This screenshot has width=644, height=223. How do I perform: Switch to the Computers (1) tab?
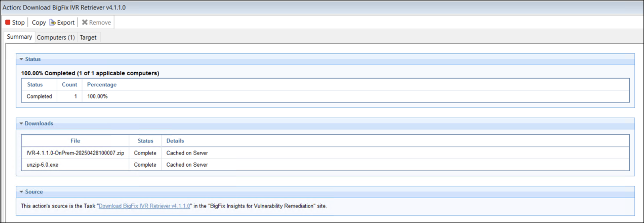pyautogui.click(x=56, y=37)
